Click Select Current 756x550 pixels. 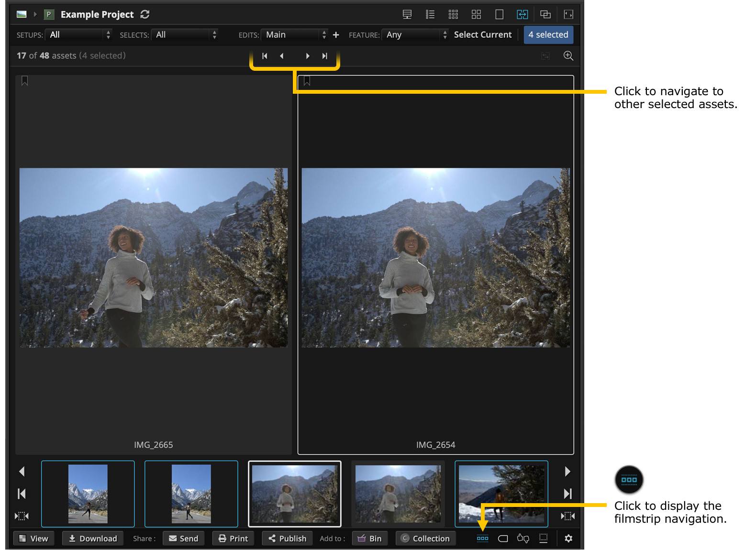[483, 34]
